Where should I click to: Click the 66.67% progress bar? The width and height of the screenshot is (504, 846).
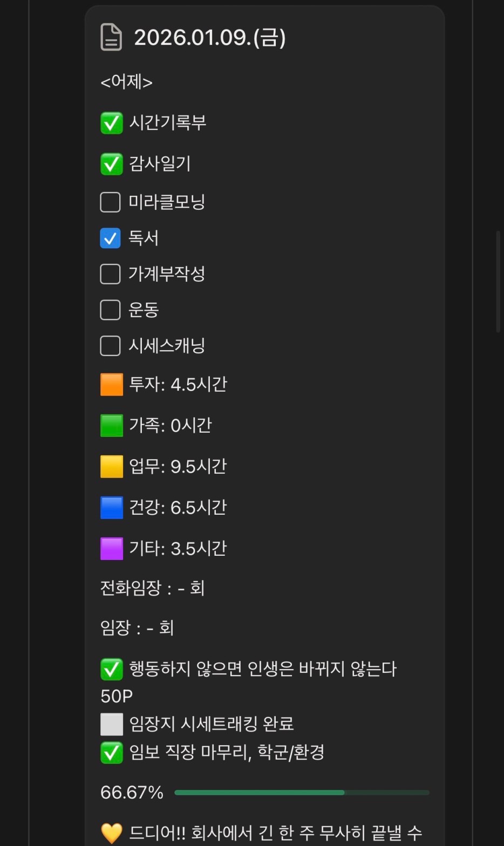coord(302,793)
